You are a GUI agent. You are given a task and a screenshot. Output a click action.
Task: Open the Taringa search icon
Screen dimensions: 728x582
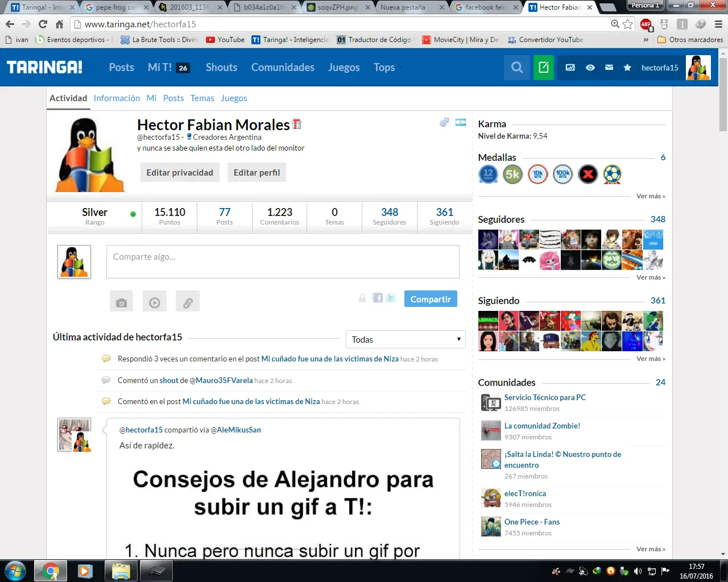pyautogui.click(x=517, y=68)
